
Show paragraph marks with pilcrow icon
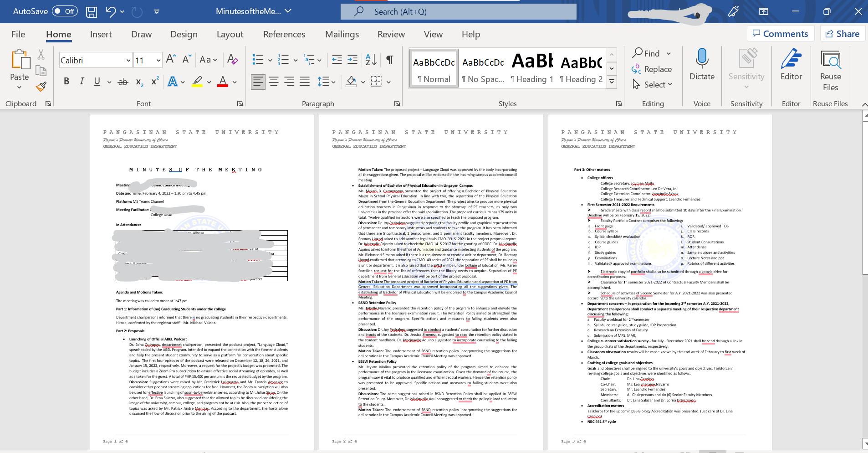(x=390, y=60)
